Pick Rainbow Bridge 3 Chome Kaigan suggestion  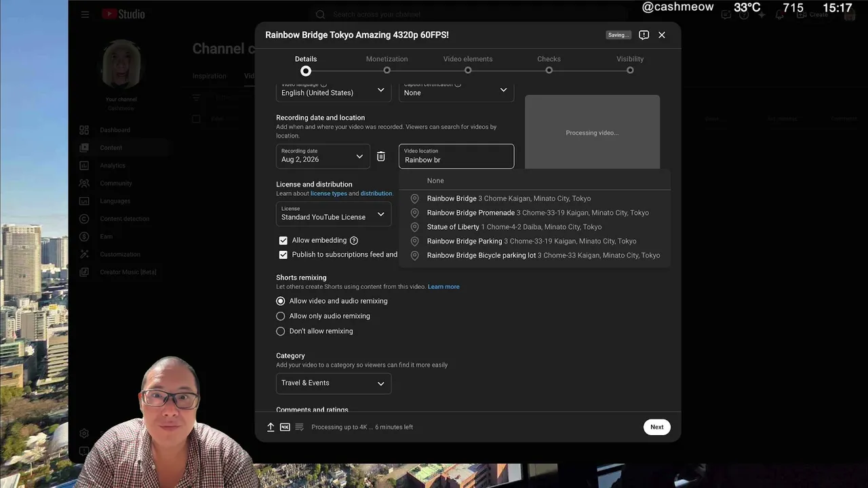pos(534,199)
